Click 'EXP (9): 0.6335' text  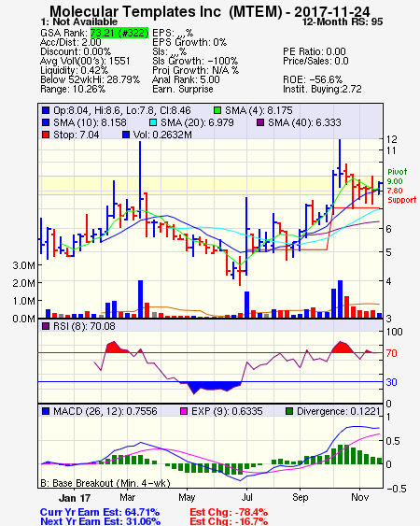coord(227,411)
